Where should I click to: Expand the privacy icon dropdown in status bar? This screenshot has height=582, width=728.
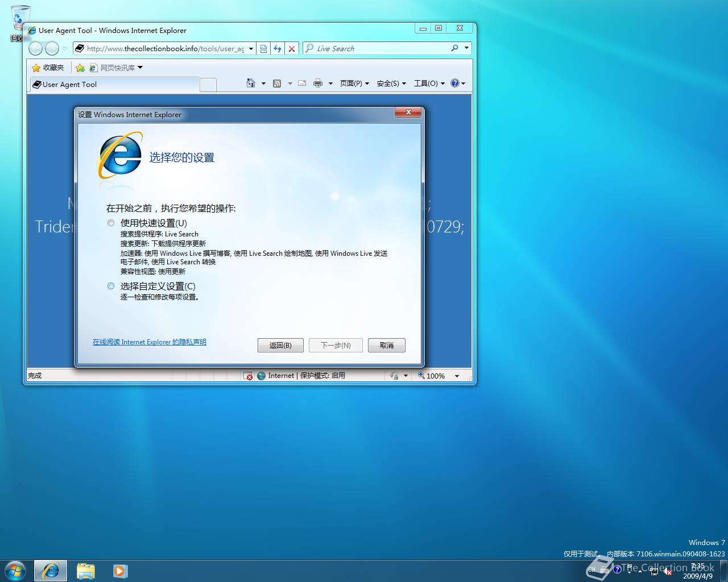click(406, 376)
